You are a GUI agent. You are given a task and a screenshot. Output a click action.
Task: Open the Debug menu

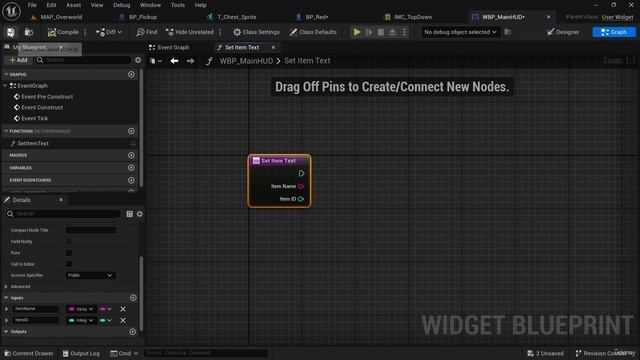click(x=121, y=5)
